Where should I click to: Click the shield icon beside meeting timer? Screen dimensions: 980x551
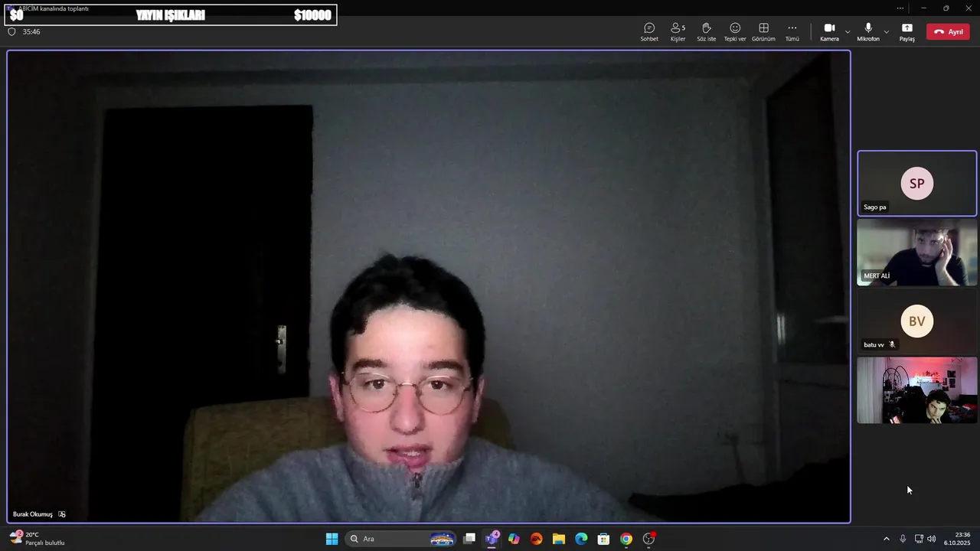[11, 31]
